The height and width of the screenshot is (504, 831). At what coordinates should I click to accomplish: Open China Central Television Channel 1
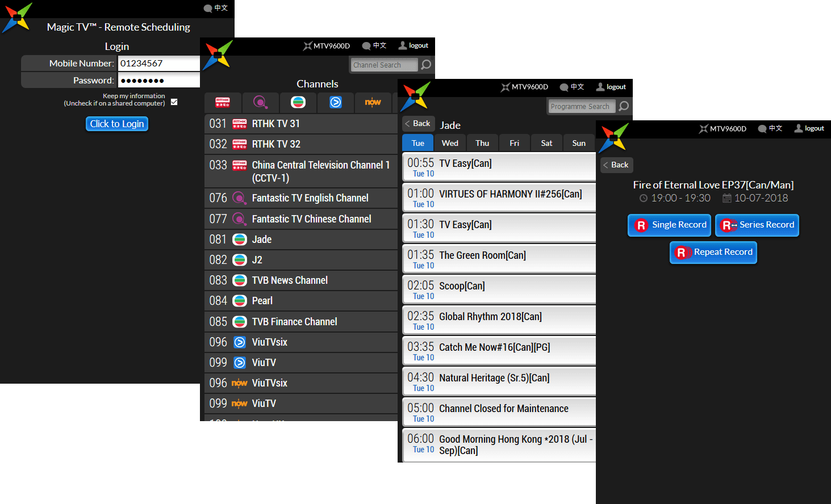[301, 171]
